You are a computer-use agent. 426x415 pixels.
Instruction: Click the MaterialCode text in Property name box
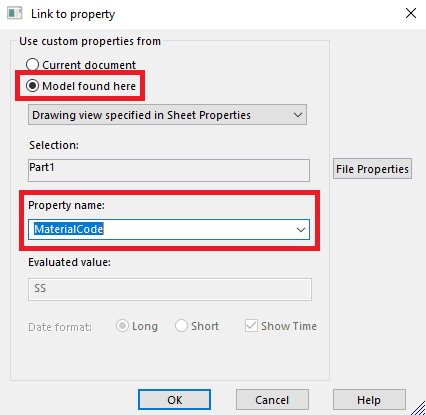point(69,229)
